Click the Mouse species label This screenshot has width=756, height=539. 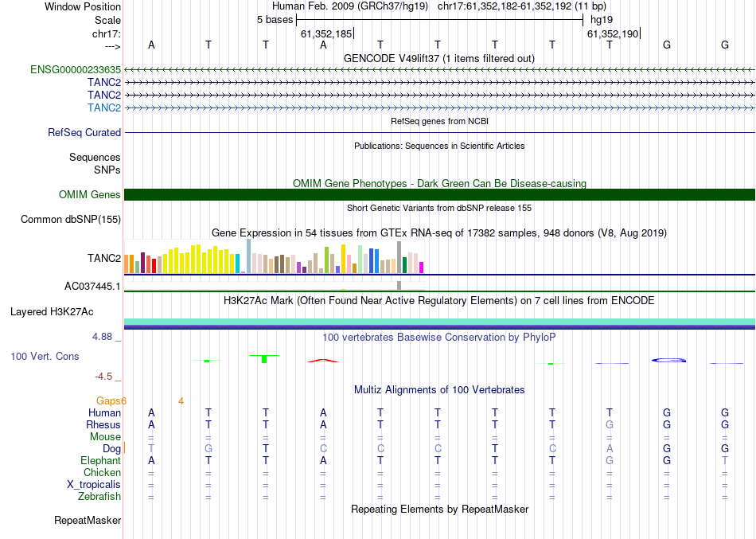pyautogui.click(x=106, y=437)
